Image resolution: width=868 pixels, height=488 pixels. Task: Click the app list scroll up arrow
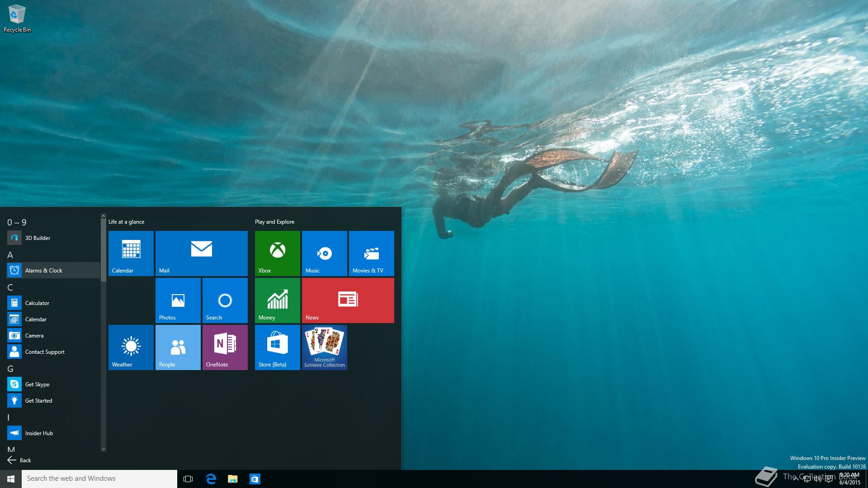pyautogui.click(x=103, y=216)
